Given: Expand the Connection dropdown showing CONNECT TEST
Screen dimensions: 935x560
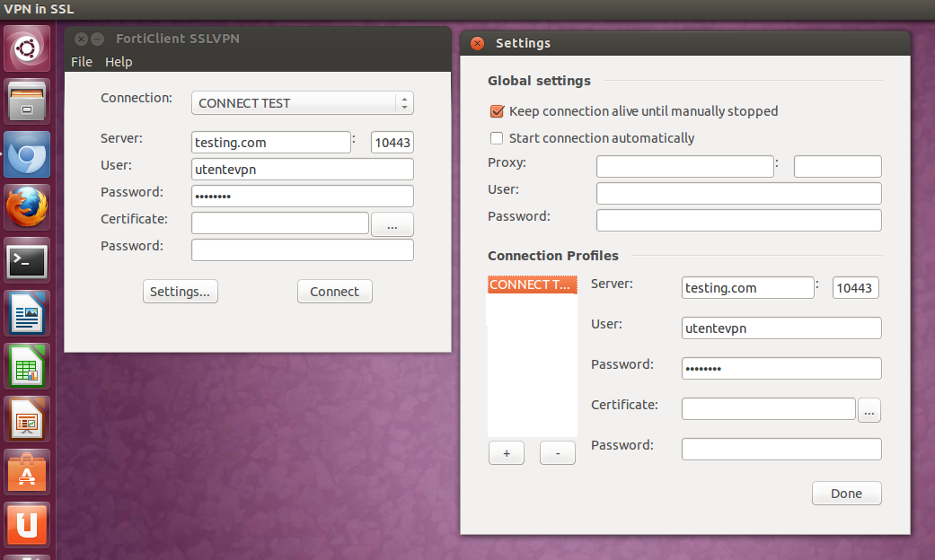Looking at the screenshot, I should point(303,103).
